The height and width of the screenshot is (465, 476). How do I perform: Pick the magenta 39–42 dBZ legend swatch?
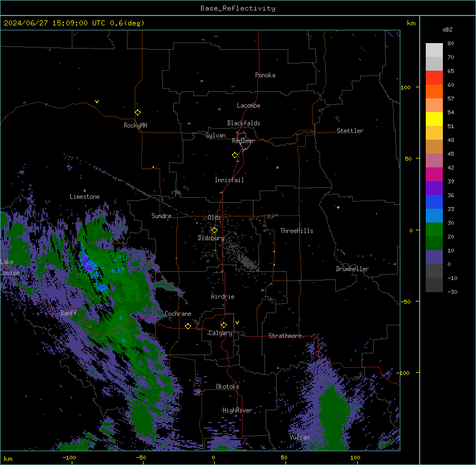(434, 174)
